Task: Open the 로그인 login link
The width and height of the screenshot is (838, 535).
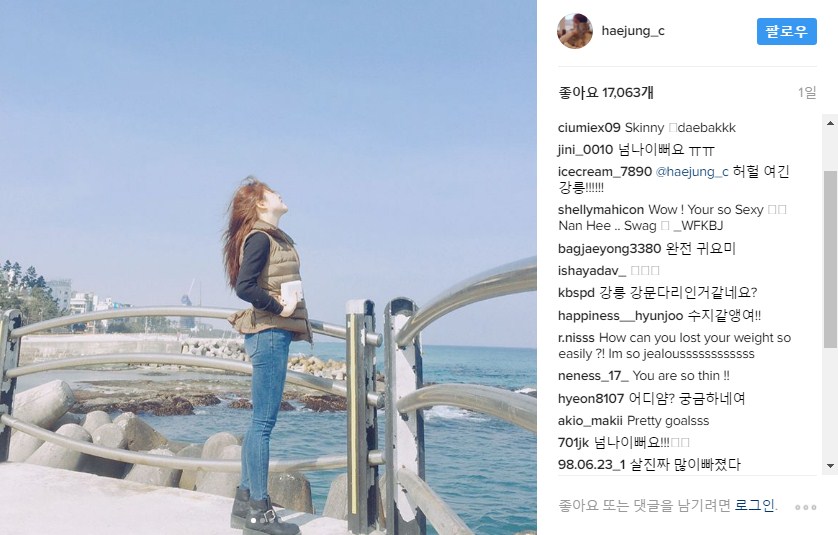Action: click(x=755, y=505)
